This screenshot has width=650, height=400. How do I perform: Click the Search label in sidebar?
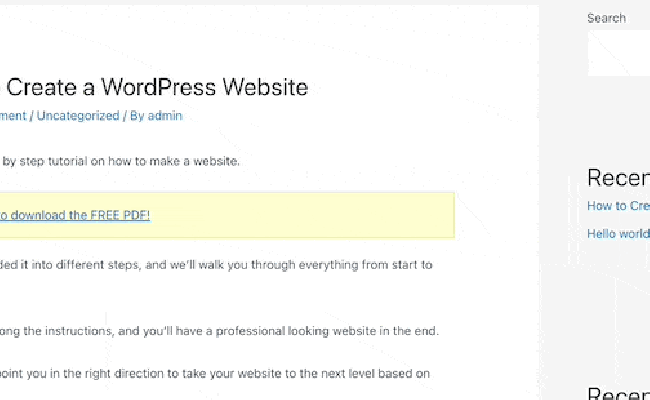tap(606, 18)
